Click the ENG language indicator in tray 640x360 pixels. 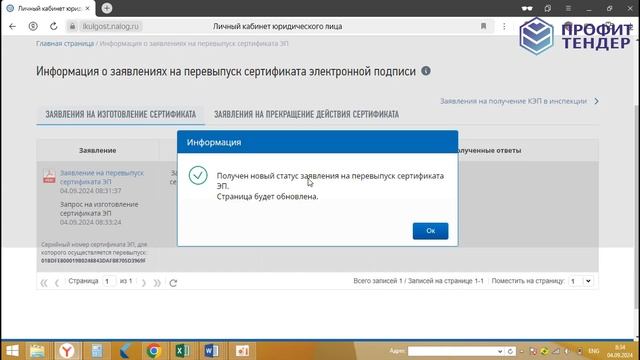pyautogui.click(x=593, y=351)
